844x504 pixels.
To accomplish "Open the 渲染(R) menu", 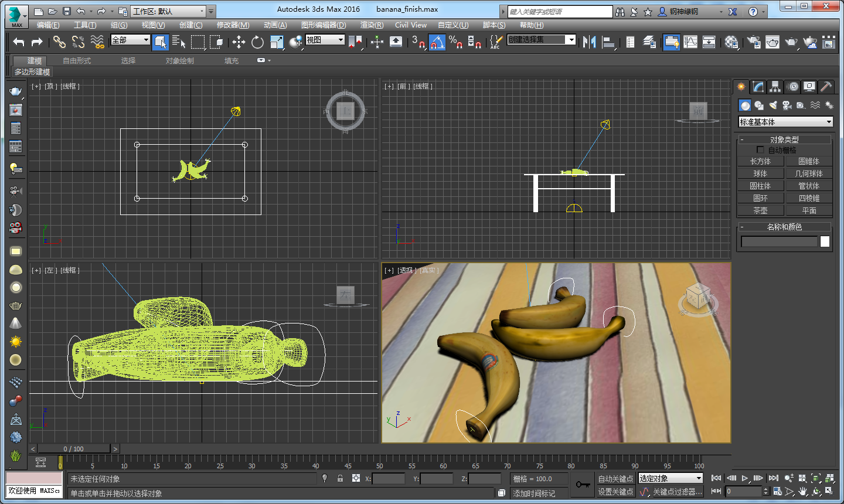I will tap(370, 25).
